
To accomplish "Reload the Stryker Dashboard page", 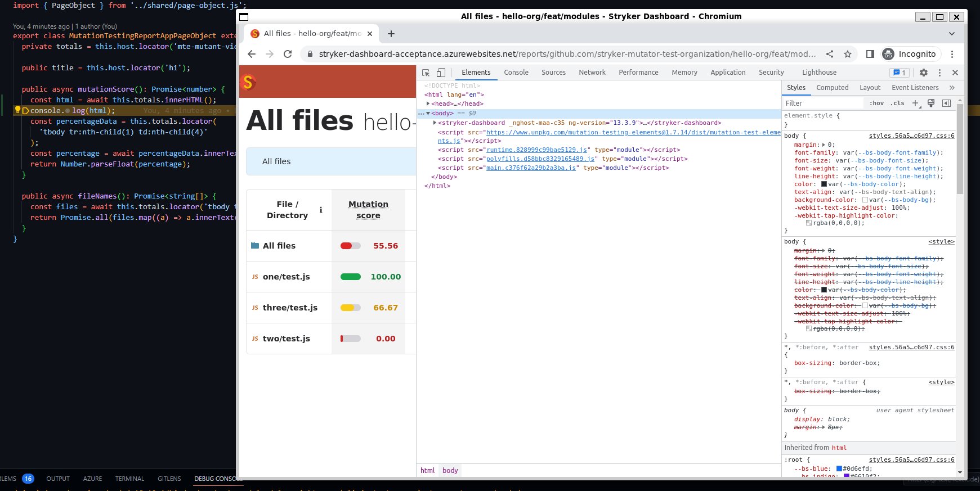I will (x=288, y=54).
